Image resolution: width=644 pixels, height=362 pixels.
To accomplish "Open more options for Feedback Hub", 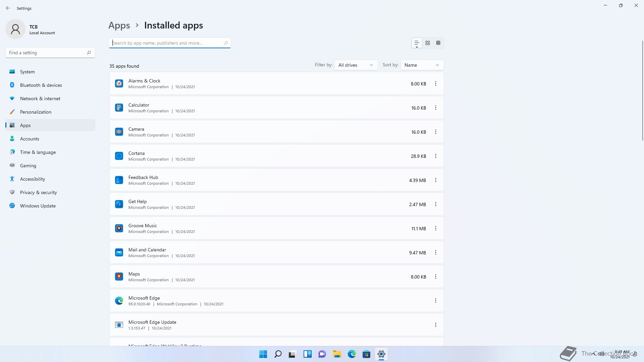I will tap(436, 180).
